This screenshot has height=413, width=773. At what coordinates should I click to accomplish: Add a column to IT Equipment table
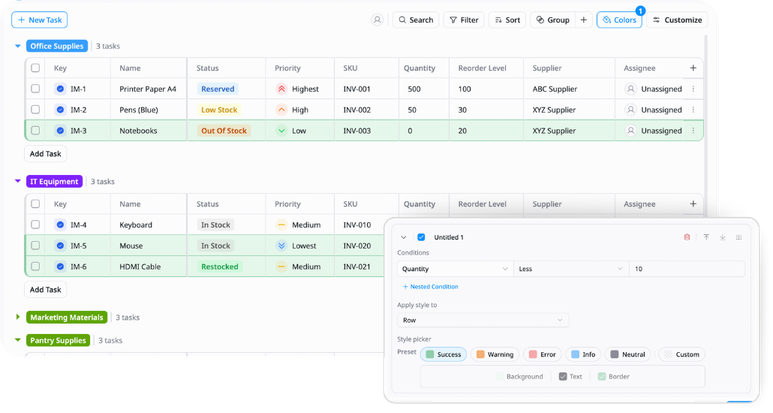click(693, 204)
